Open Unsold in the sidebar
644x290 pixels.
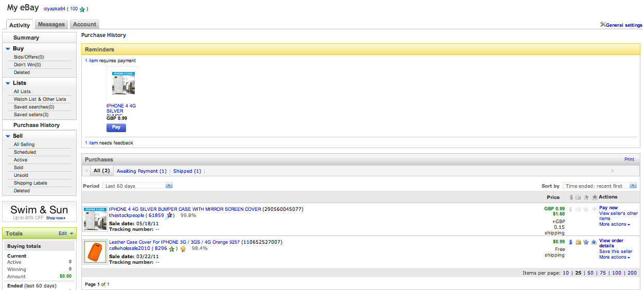21,175
